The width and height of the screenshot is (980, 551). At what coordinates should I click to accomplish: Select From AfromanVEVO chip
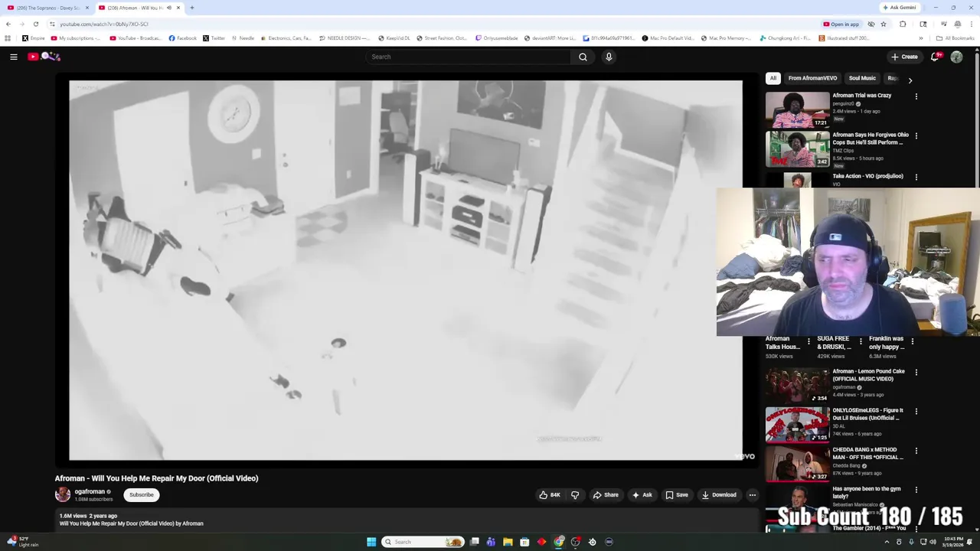pos(812,78)
